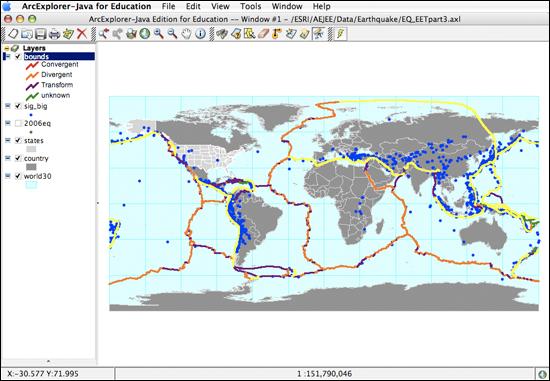This screenshot has height=381, width=550.
Task: Collapse the sig_big layer legend
Action: pyautogui.click(x=7, y=106)
